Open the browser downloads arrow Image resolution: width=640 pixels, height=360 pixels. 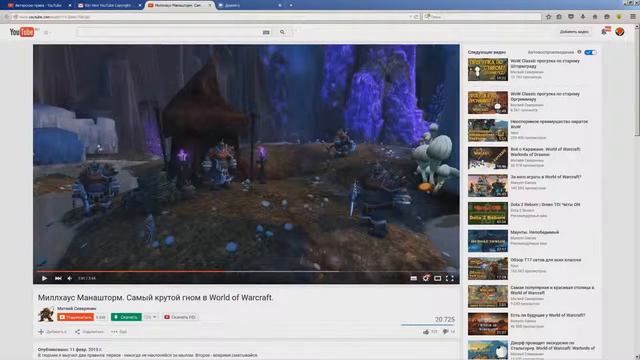pos(583,17)
